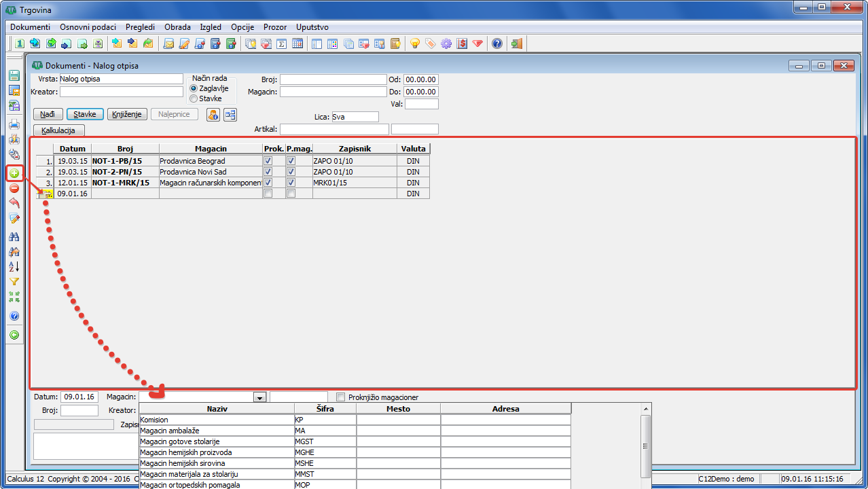Viewport: 868px width, 489px height.
Task: Click the printer icon in the left sidebar
Action: click(14, 124)
